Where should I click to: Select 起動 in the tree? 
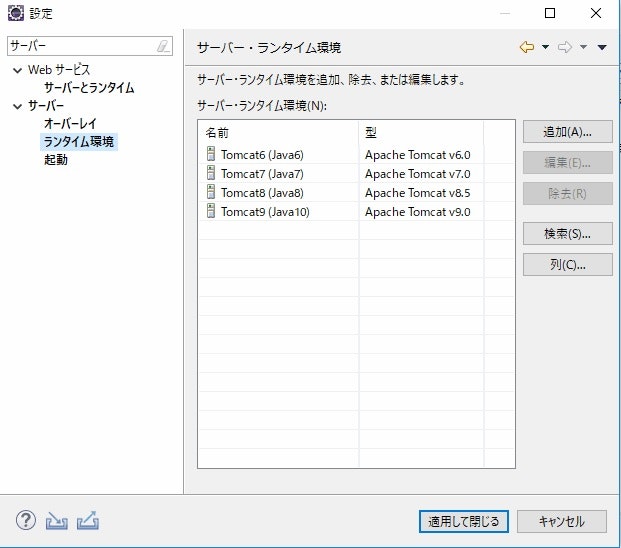56,160
